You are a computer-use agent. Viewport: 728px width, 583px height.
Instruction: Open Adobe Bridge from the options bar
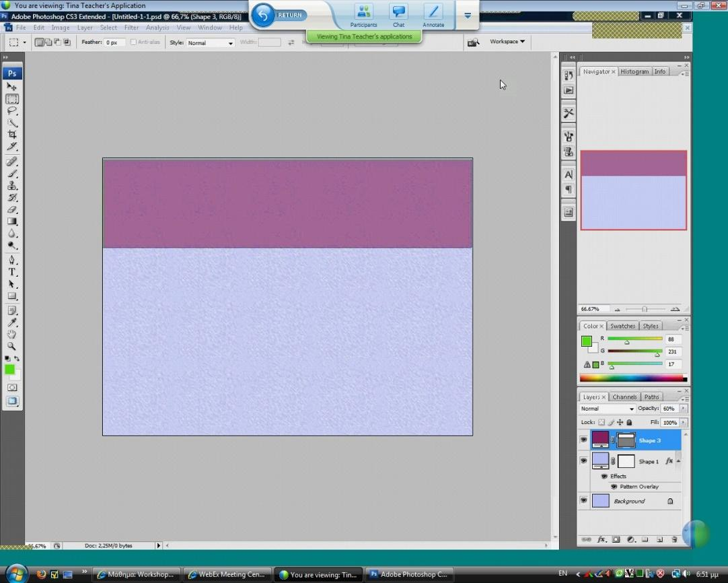(473, 42)
